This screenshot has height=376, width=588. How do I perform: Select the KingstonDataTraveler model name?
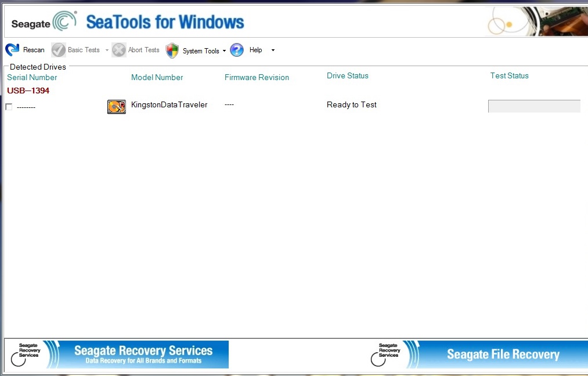point(169,105)
